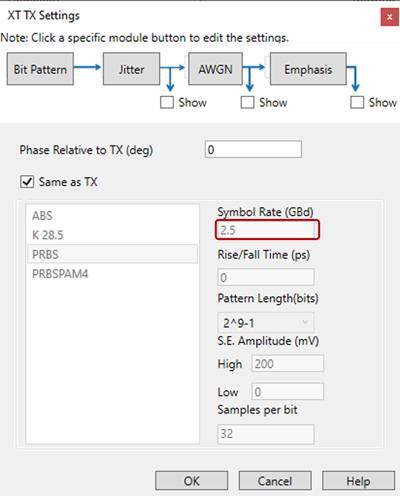Enable the Show checkbox after Jitter
Viewport: 400px width, 496px height.
point(167,102)
